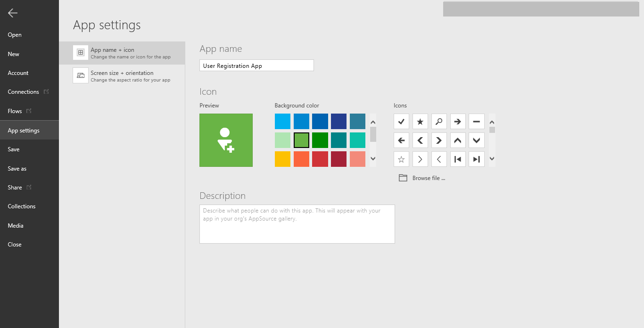Click the back arrow at top left

click(13, 13)
